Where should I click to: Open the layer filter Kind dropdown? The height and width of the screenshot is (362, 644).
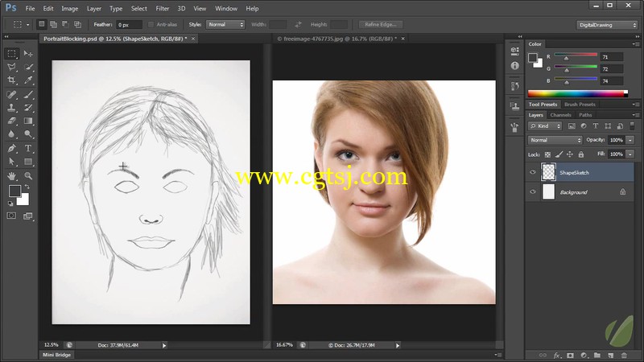point(545,126)
